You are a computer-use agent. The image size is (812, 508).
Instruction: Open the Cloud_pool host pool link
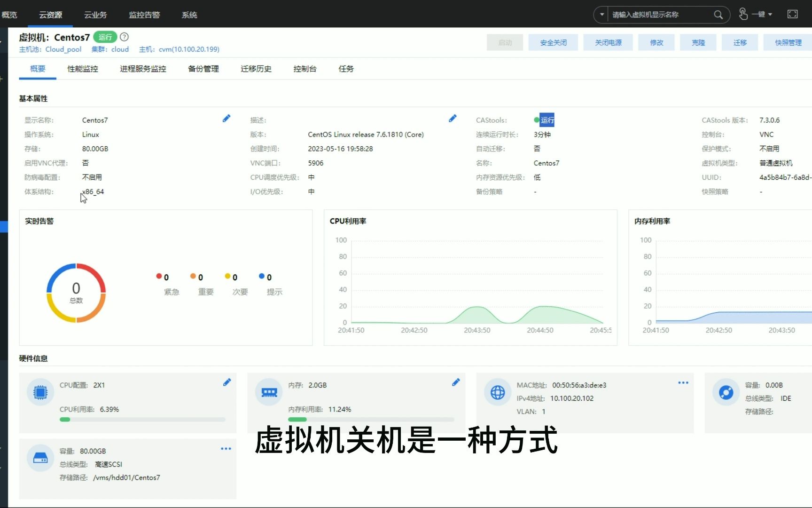point(63,49)
